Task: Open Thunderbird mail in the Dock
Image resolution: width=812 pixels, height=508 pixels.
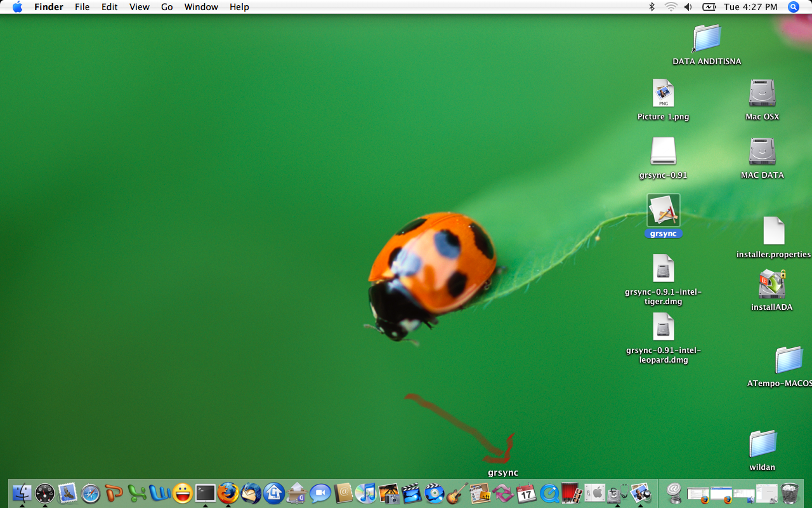Action: pyautogui.click(x=251, y=493)
